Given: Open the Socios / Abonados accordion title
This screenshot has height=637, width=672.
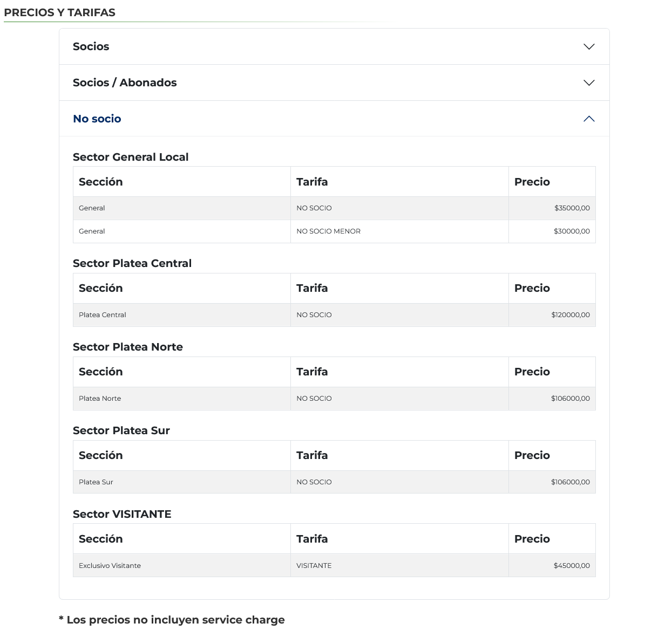Looking at the screenshot, I should [125, 83].
